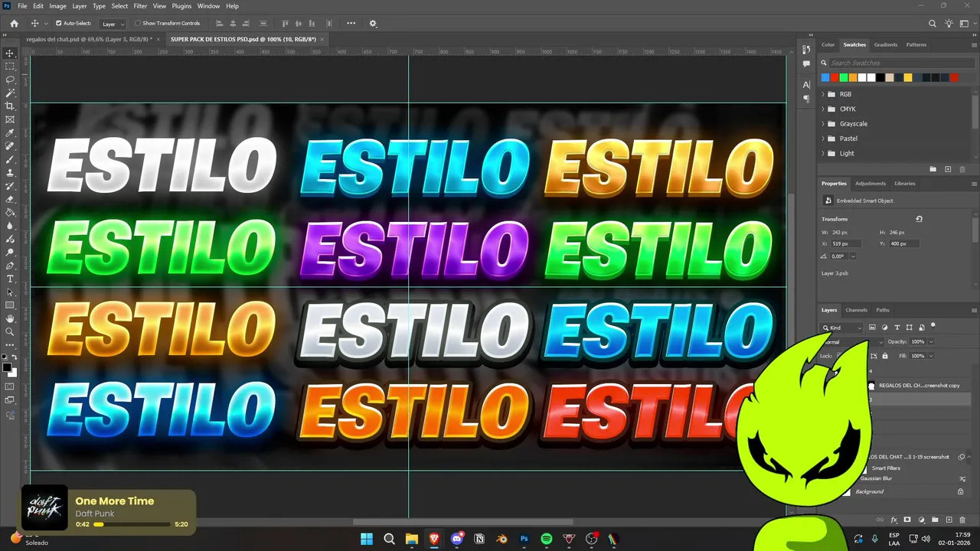Screen dimensions: 980x551
Task: Filter for pixel layers icon
Action: click(x=872, y=328)
